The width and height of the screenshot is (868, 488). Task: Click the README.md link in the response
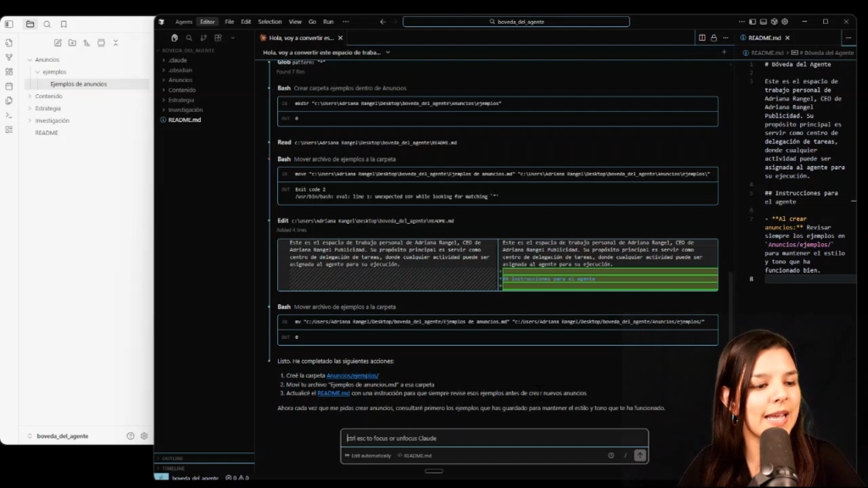pyautogui.click(x=334, y=393)
